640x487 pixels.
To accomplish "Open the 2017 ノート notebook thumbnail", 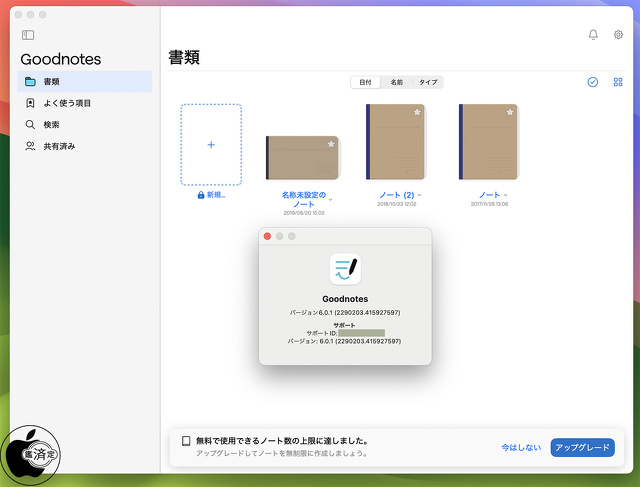I will [x=489, y=142].
